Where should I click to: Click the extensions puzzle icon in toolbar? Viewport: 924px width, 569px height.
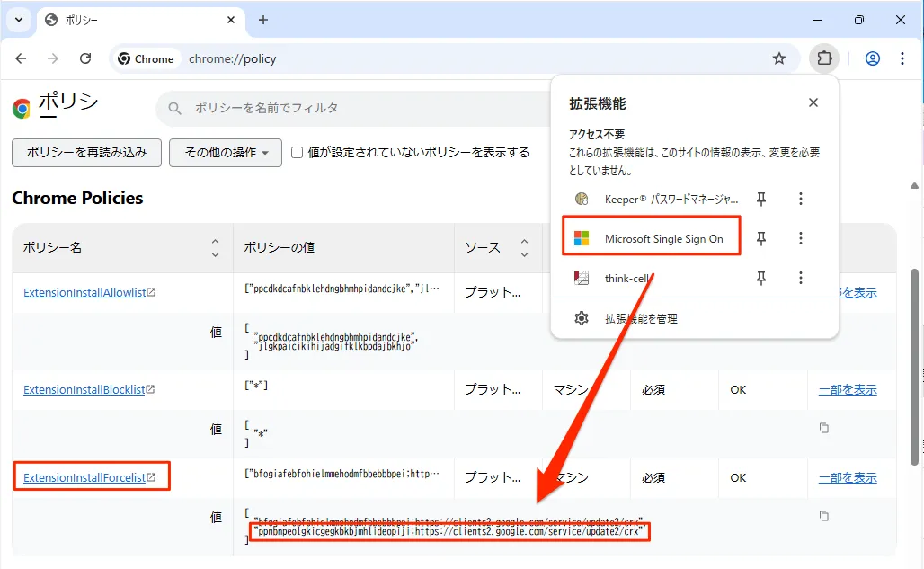click(823, 58)
